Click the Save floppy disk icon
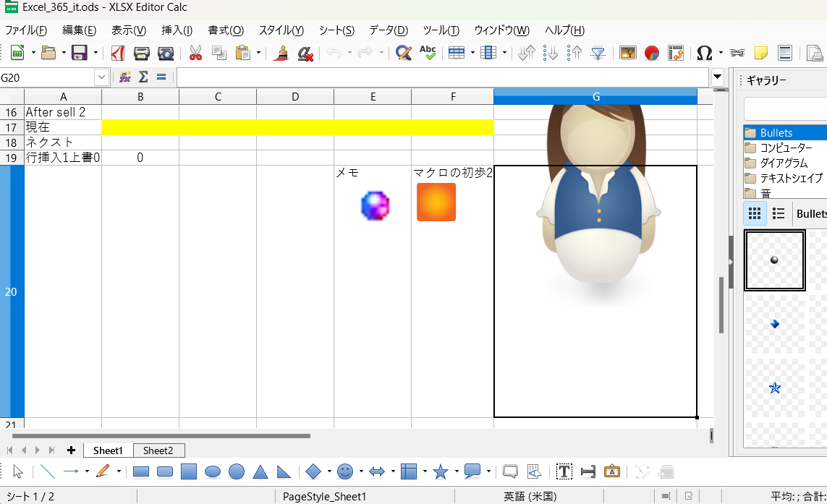 (79, 53)
